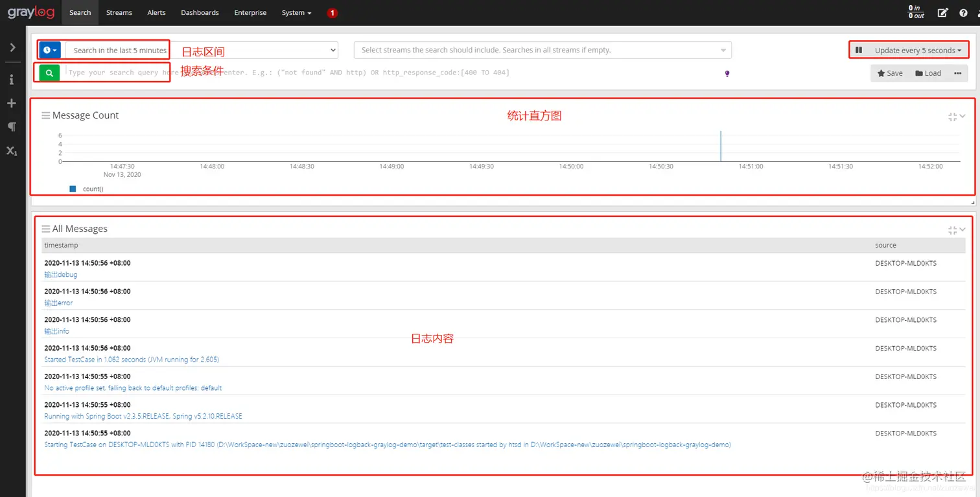This screenshot has width=980, height=497.
Task: Focus the Message Count widget fullscreen icon
Action: (x=952, y=117)
